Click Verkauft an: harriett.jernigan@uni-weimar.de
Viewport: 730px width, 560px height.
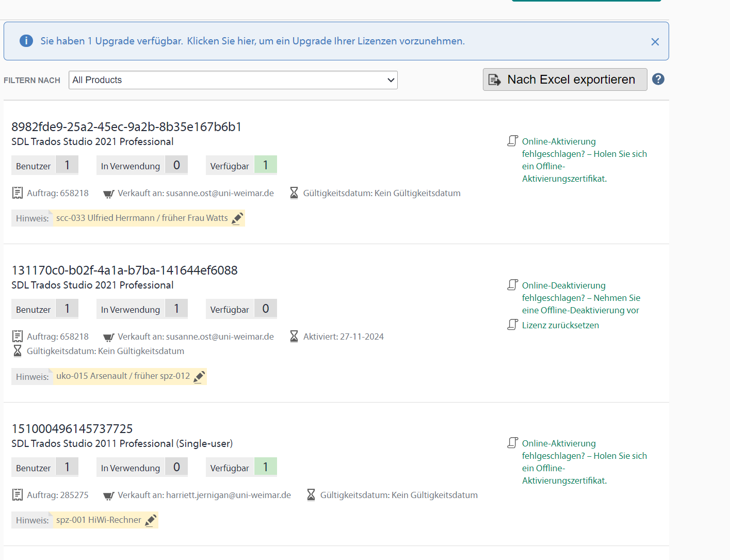pos(204,495)
